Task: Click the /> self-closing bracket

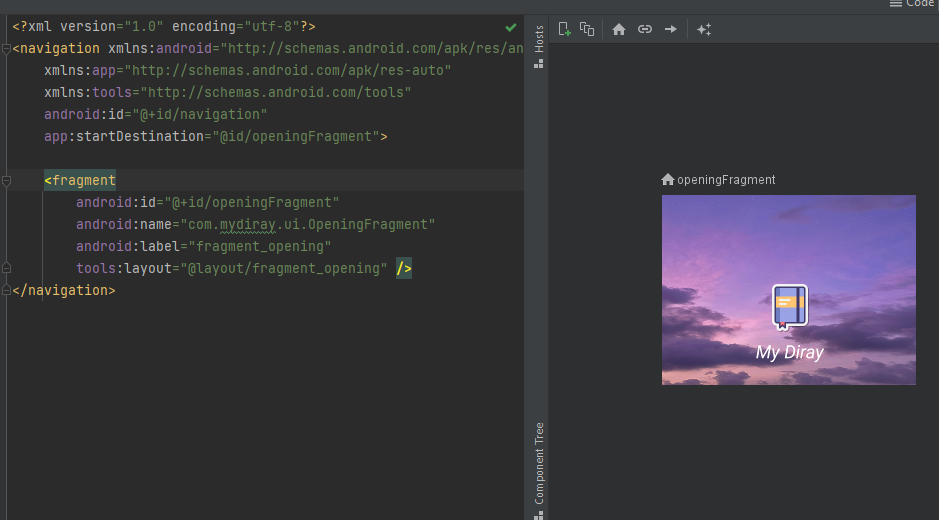Action: [x=404, y=268]
